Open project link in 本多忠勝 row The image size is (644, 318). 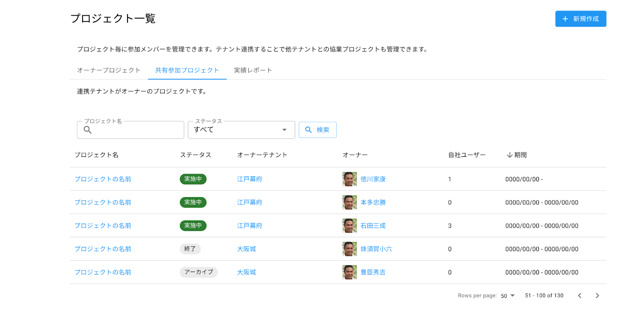[x=103, y=202]
